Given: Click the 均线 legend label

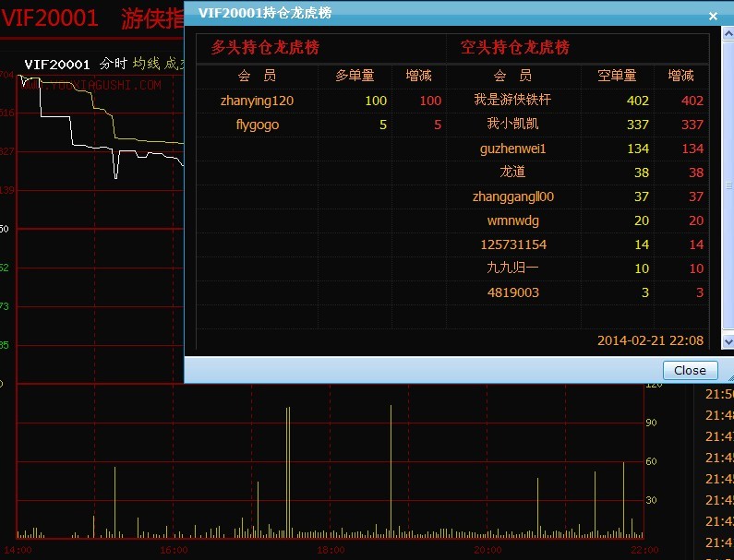Looking at the screenshot, I should coord(146,64).
